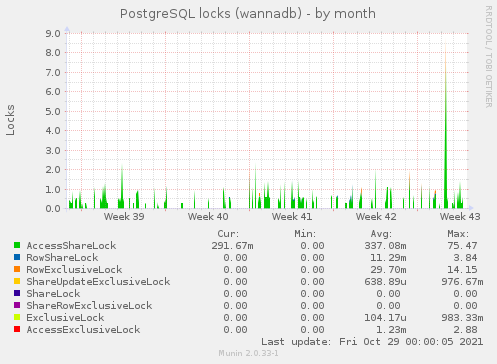Click the lime ExclusiveLock legend swatch
Viewport: 497px width, 364px height.
point(17,317)
